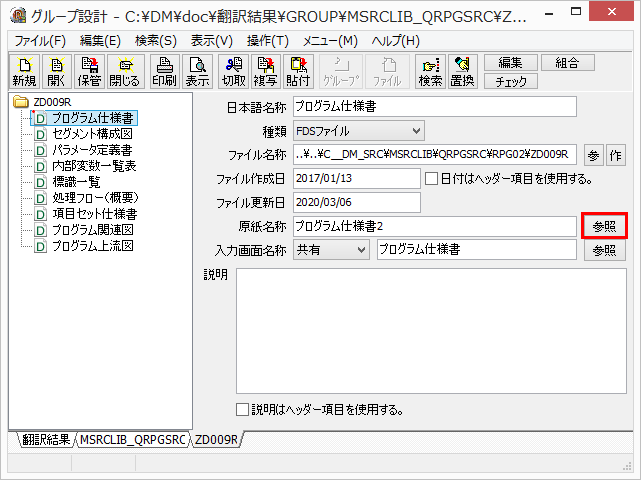Click the 入力画面名称 text field
This screenshot has height=480, width=641.
pos(477,250)
